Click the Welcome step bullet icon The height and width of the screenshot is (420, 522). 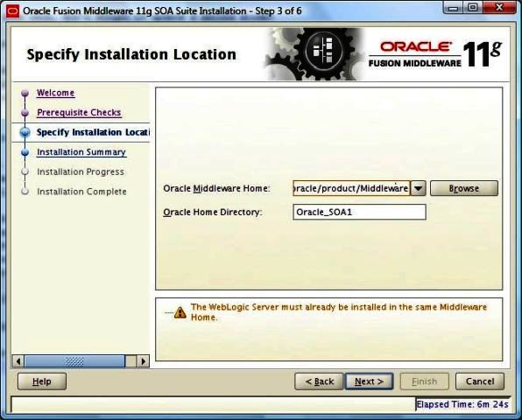coord(25,93)
